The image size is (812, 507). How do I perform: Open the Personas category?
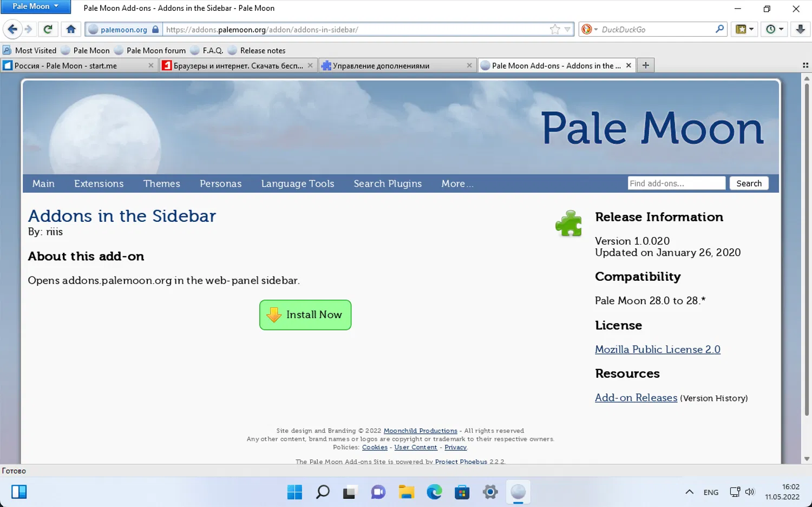tap(221, 183)
